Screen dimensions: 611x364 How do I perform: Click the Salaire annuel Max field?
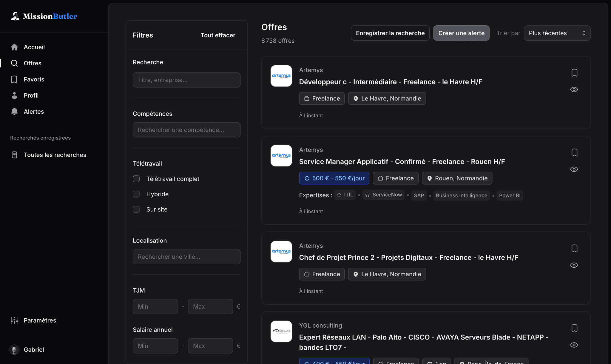coord(211,346)
